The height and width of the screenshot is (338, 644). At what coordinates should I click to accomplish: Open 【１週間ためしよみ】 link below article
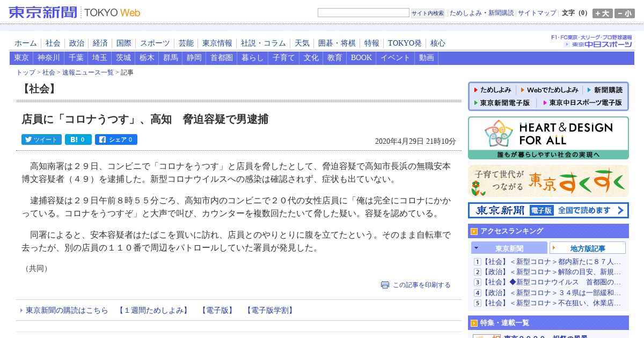pos(153,310)
